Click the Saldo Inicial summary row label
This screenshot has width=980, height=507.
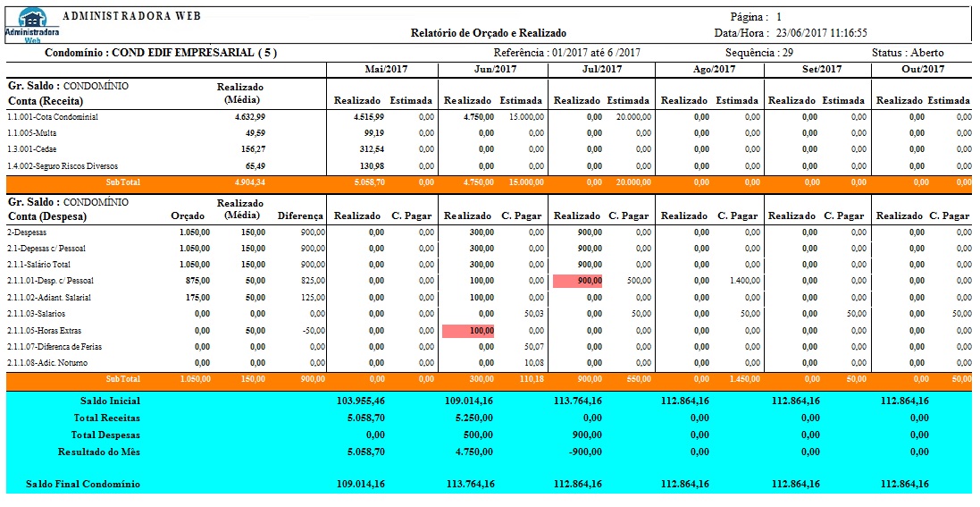[110, 401]
